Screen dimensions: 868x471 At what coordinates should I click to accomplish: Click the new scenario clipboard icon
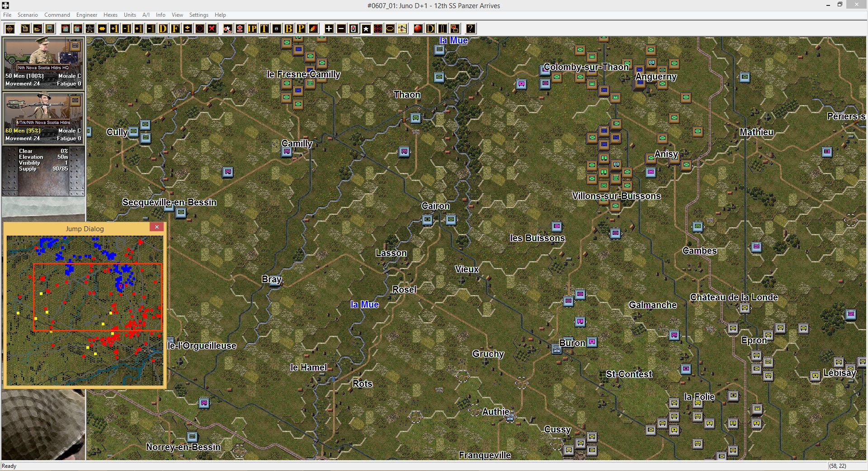pos(25,29)
